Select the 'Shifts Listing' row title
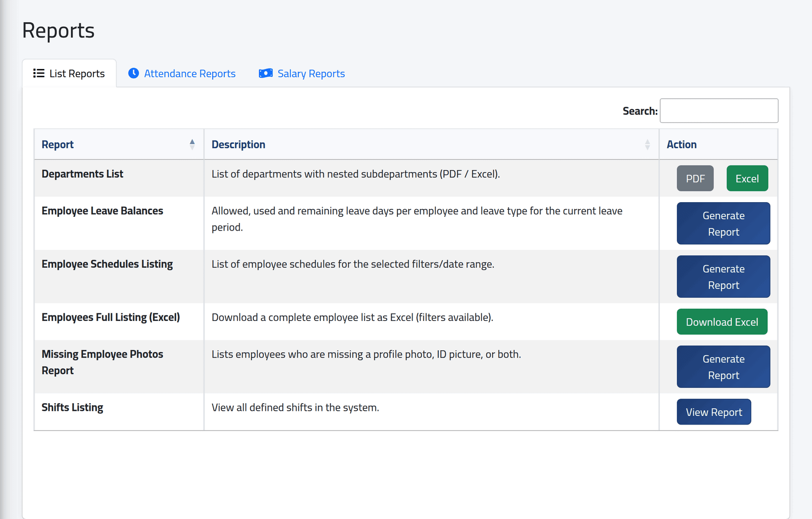The width and height of the screenshot is (812, 519). [72, 407]
